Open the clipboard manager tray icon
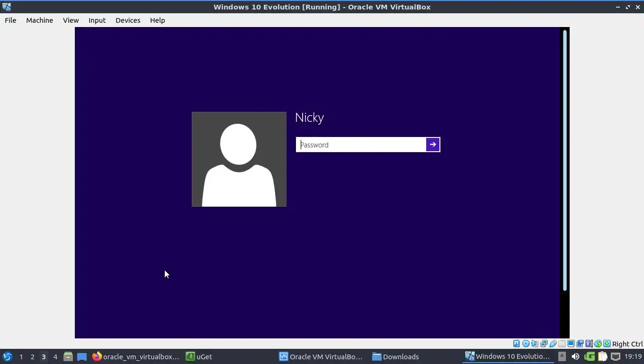This screenshot has height=364, width=644. click(x=602, y=356)
